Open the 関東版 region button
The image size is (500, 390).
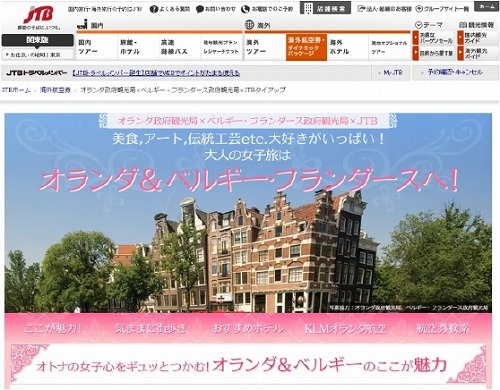(37, 40)
